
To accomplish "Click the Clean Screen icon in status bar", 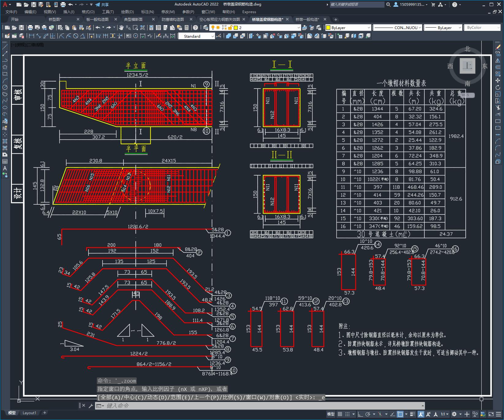I will (x=491, y=414).
